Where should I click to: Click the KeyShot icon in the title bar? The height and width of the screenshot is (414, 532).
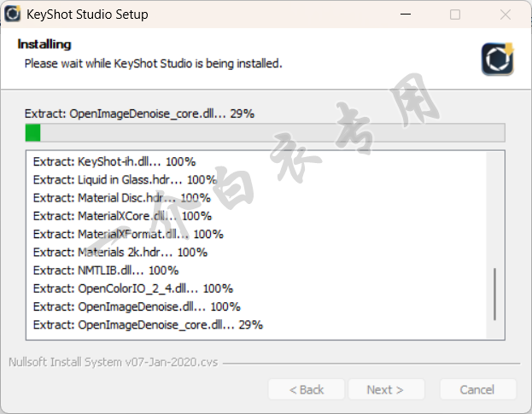[13, 14]
